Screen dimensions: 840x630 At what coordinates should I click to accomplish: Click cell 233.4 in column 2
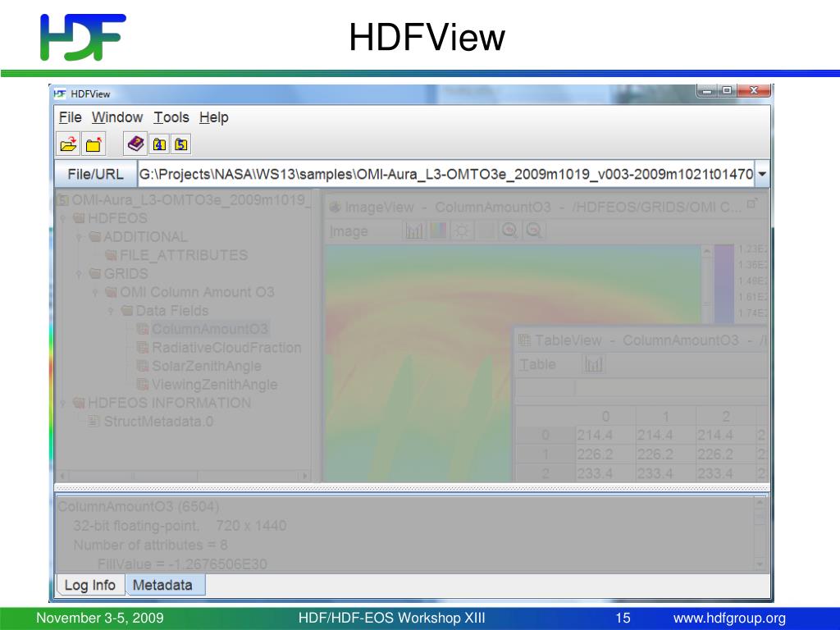point(725,473)
